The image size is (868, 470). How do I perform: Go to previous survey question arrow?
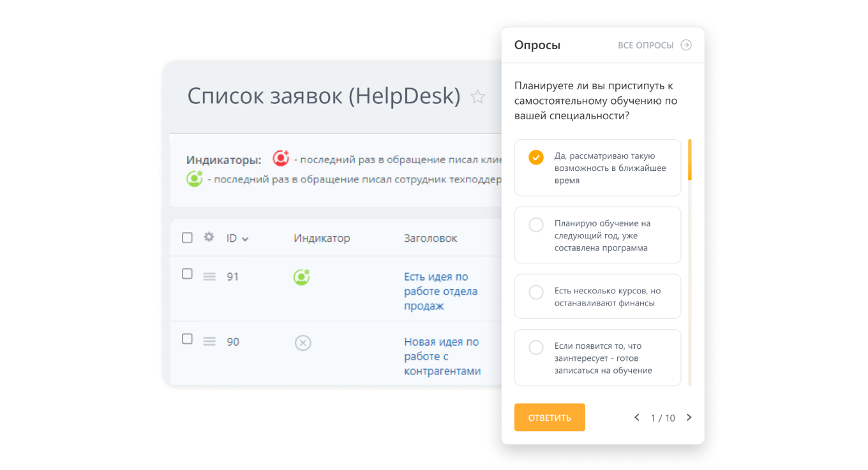pos(636,418)
